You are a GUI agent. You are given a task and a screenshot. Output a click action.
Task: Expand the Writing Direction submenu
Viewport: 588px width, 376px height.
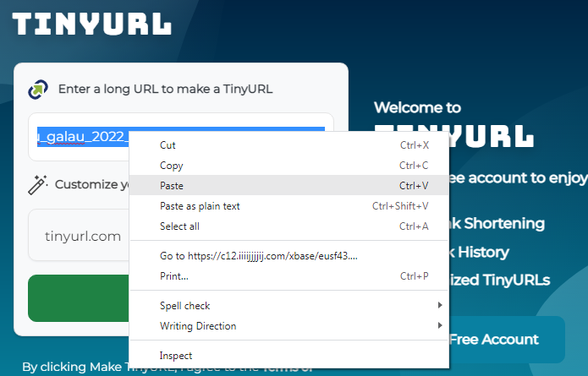click(x=289, y=326)
